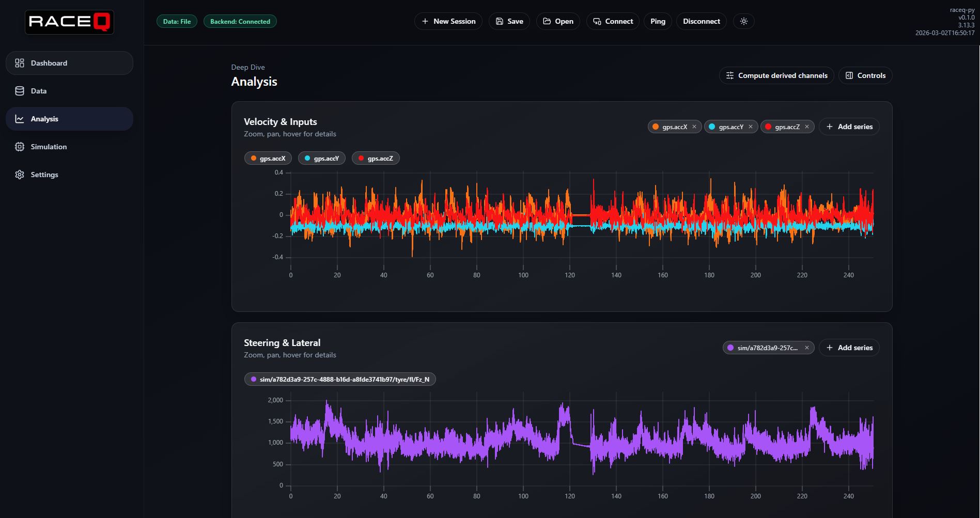Toggle the light/dark theme sun icon
The width and height of the screenshot is (980, 518).
[744, 21]
